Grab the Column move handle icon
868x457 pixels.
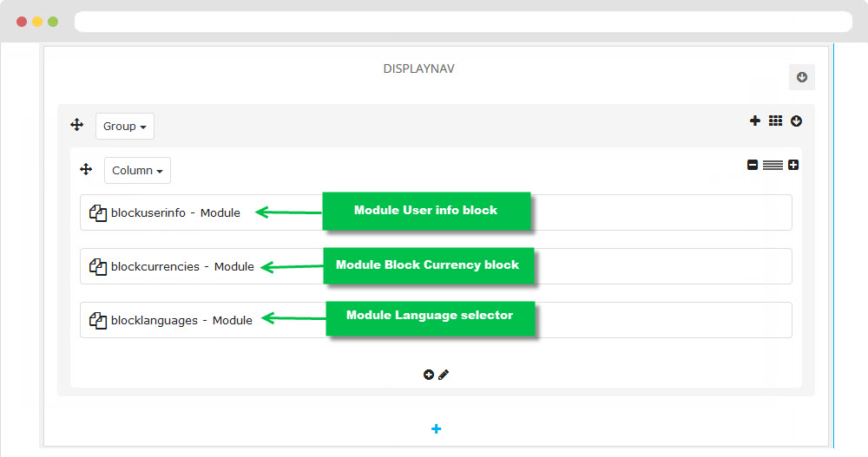click(86, 169)
